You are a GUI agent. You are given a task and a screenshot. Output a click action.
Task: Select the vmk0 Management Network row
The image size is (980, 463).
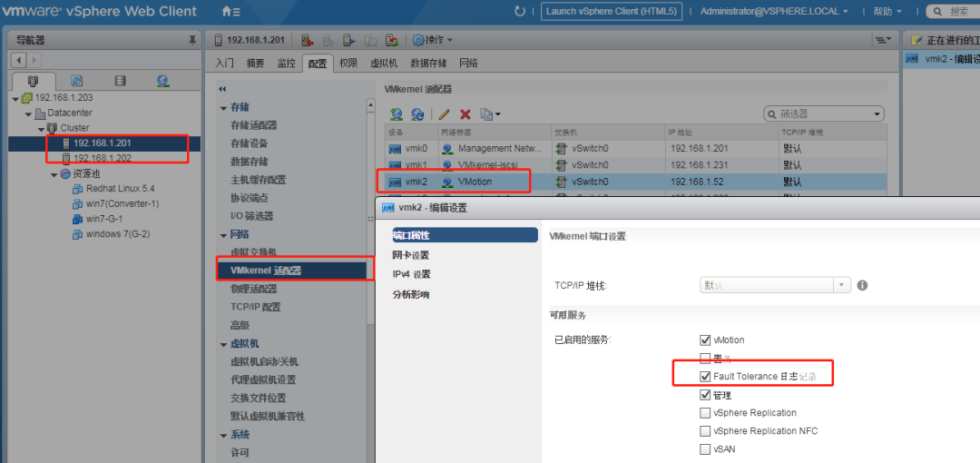[x=635, y=149]
